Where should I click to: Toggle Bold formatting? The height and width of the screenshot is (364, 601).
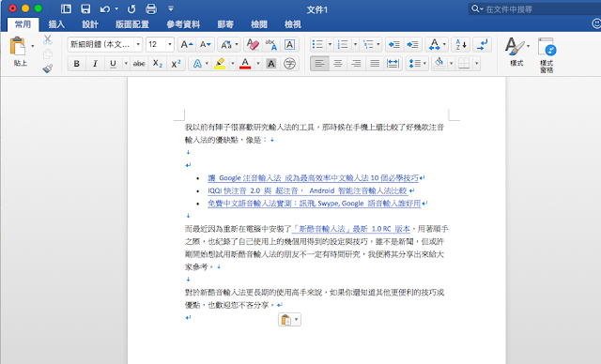click(77, 64)
